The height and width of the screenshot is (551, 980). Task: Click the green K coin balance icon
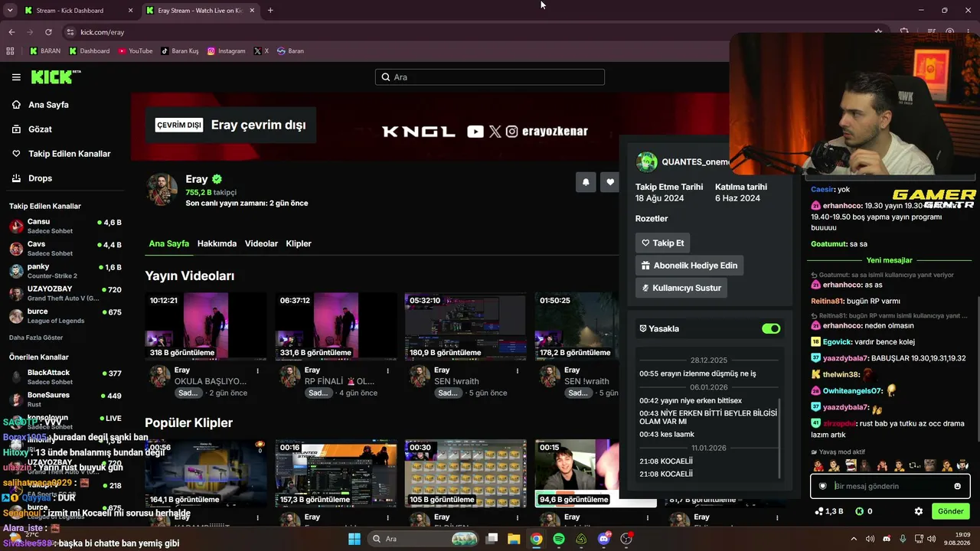pos(859,511)
